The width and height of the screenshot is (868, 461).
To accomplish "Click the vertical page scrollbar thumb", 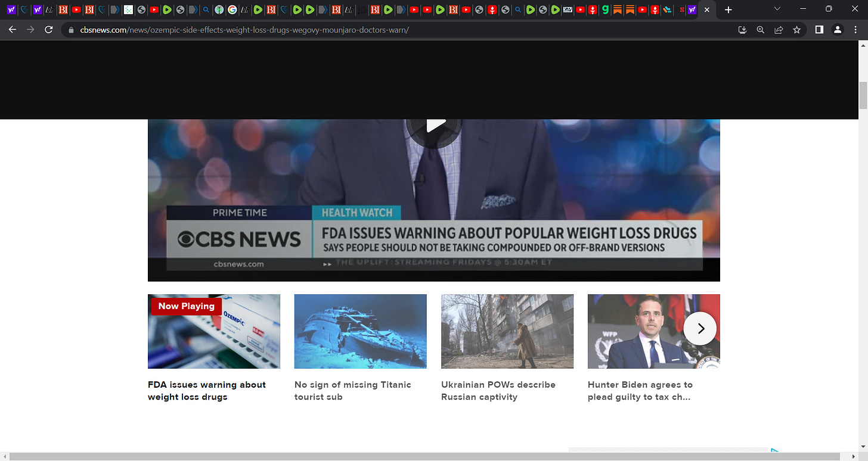I will tap(863, 95).
